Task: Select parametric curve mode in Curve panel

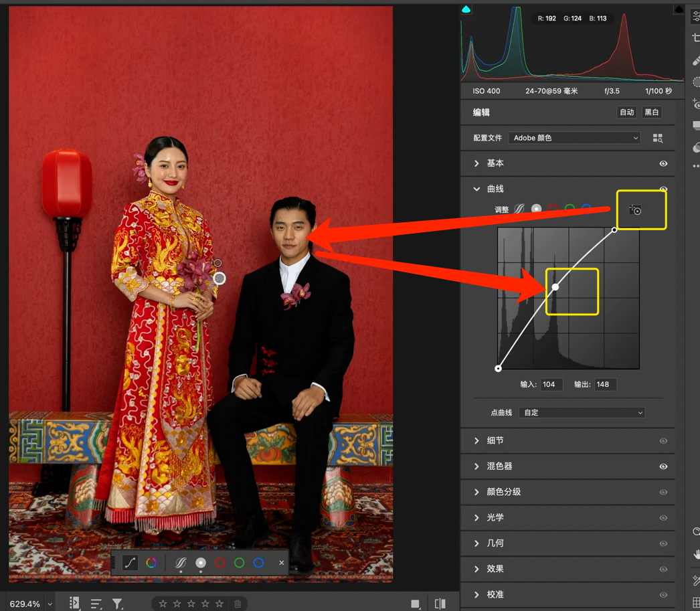Action: pyautogui.click(x=519, y=208)
